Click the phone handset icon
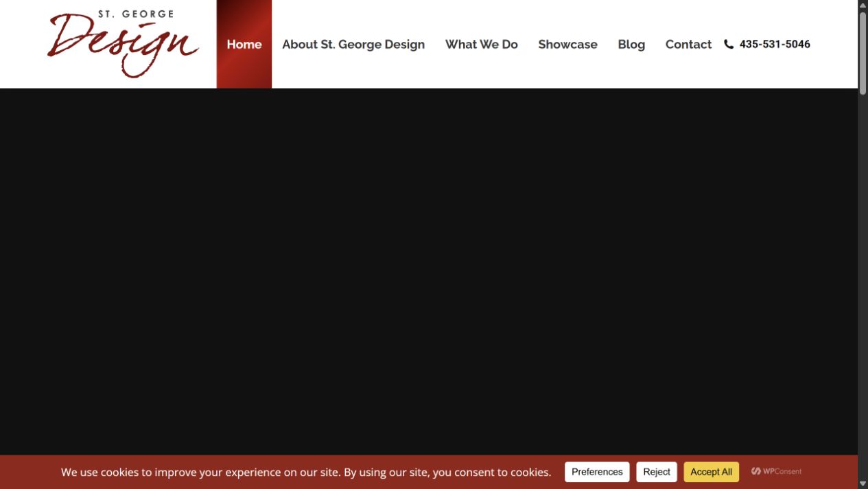The width and height of the screenshot is (868, 489). click(729, 44)
